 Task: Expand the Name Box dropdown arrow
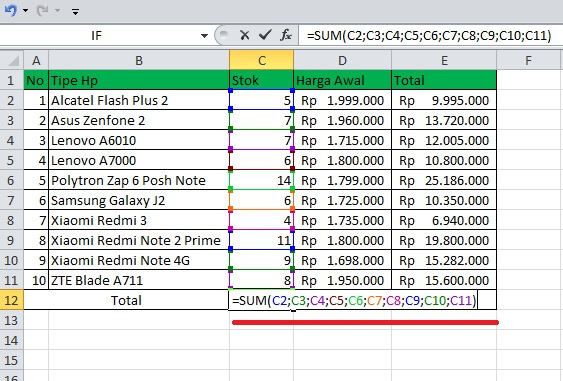204,36
